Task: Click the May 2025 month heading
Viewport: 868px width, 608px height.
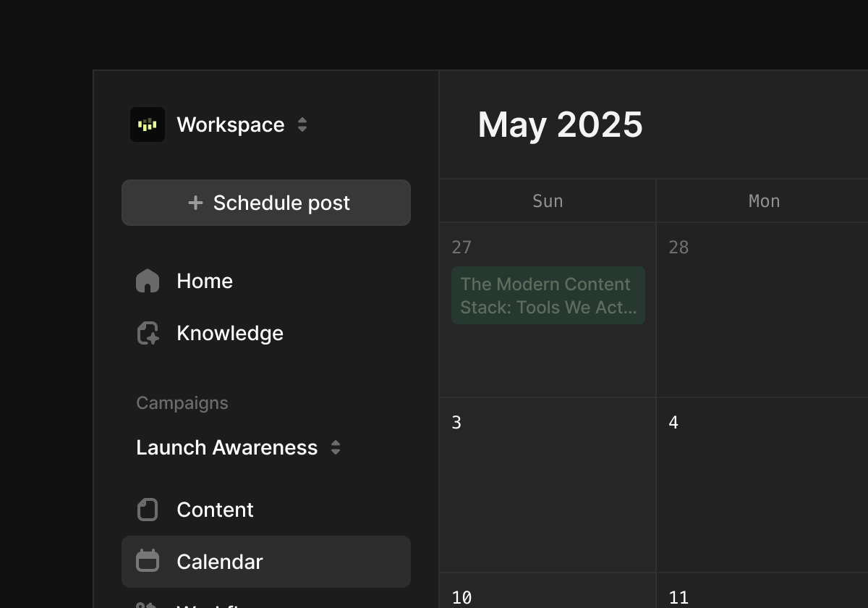Action: [560, 124]
